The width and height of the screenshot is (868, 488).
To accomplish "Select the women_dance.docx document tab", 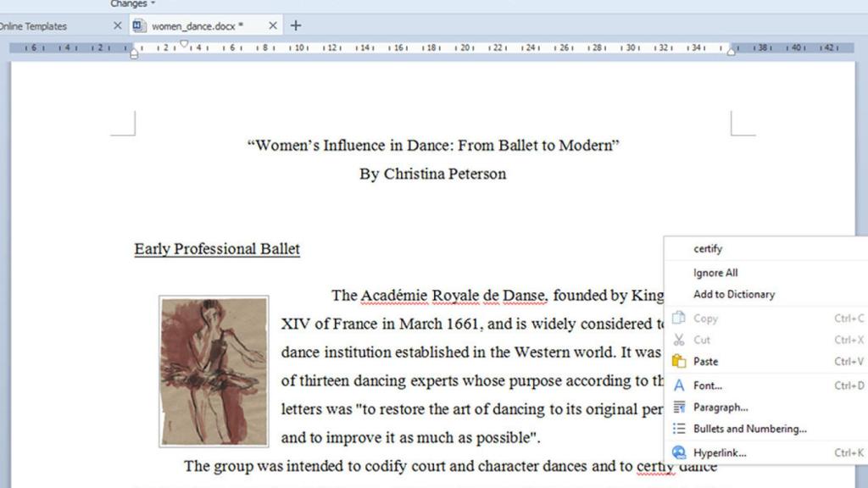I will [197, 26].
